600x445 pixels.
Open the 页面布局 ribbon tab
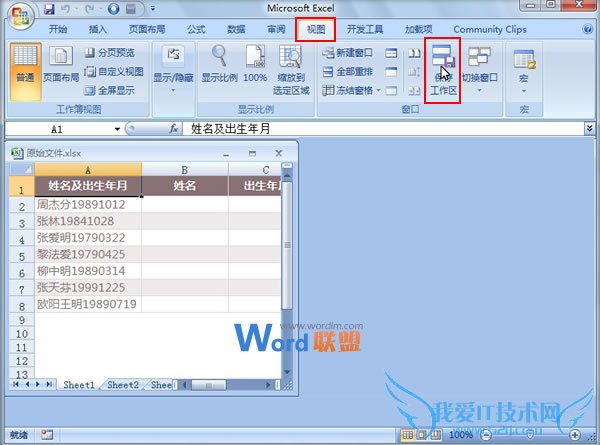[x=147, y=29]
